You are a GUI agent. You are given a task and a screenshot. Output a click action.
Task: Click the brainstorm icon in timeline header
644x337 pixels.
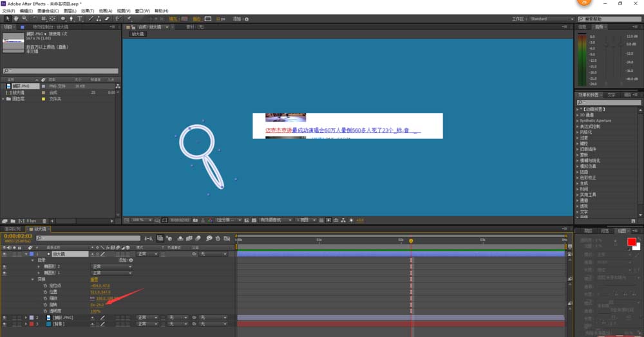[209, 238]
